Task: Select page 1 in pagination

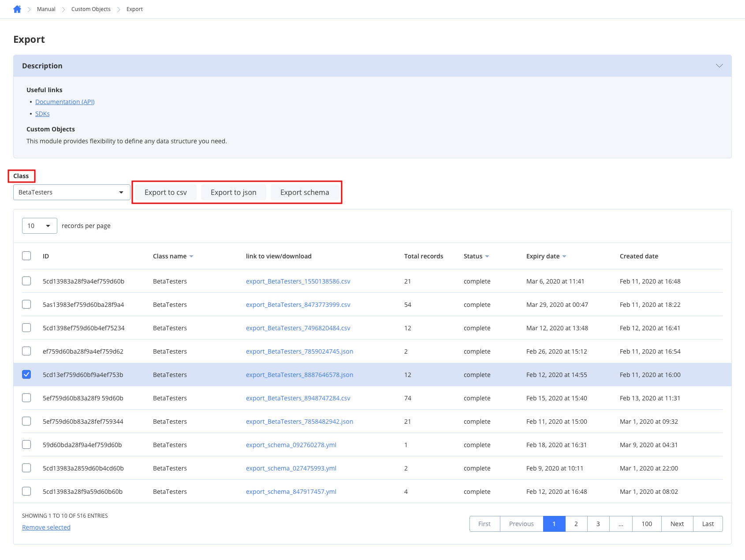Action: 554,524
